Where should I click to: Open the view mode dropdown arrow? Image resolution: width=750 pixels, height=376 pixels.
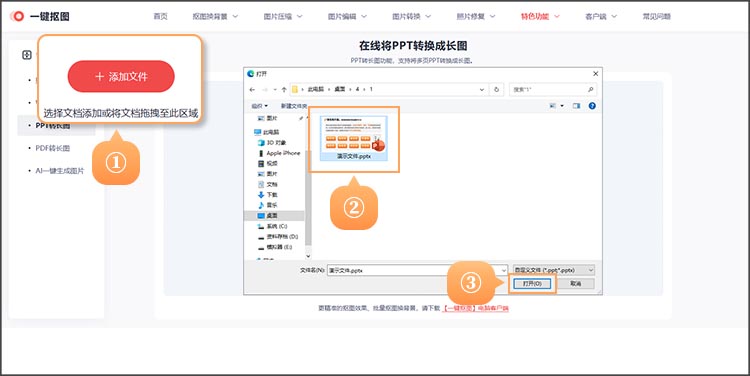pyautogui.click(x=562, y=106)
